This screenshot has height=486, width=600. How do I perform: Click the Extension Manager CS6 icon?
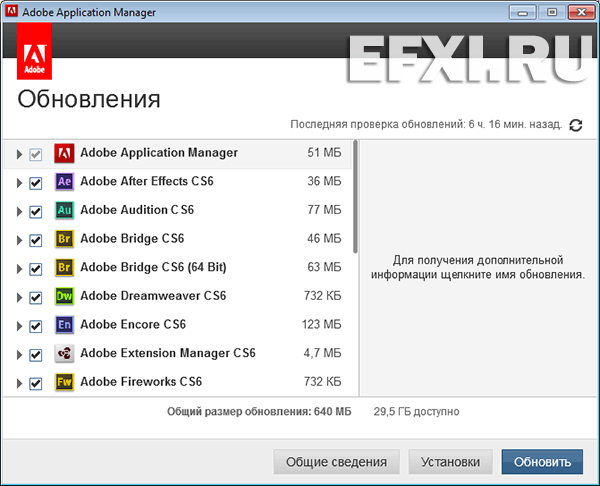click(x=64, y=354)
